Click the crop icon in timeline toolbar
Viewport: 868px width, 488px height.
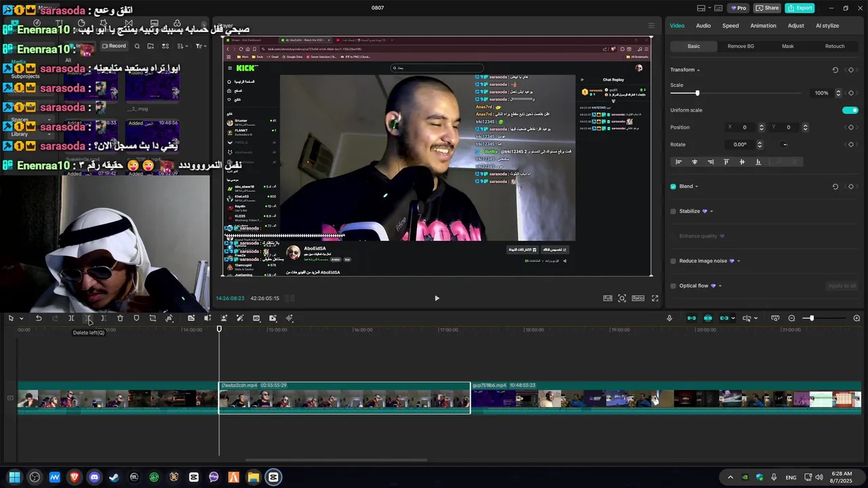point(153,318)
